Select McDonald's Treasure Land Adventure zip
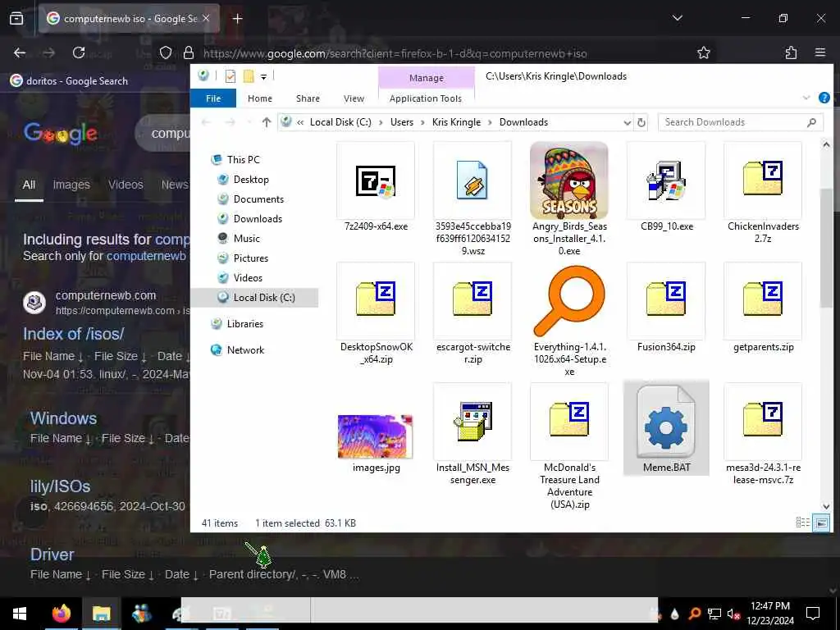The image size is (840, 630). coord(569,447)
